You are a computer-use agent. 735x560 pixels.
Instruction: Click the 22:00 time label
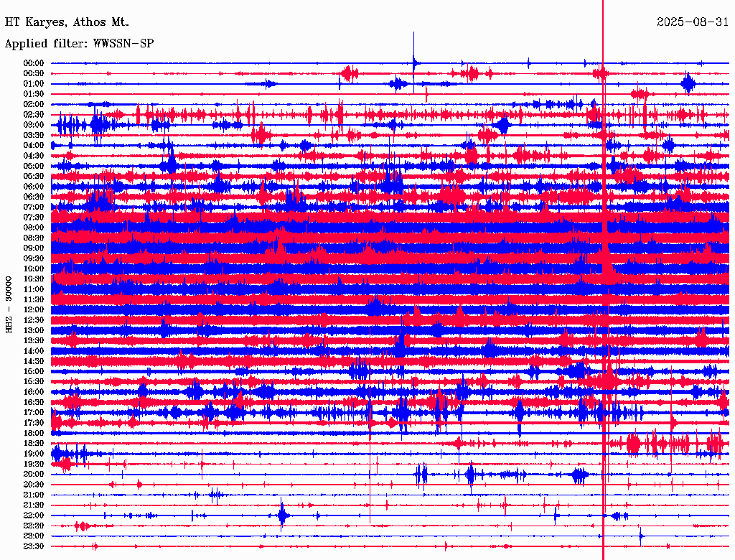click(x=34, y=515)
